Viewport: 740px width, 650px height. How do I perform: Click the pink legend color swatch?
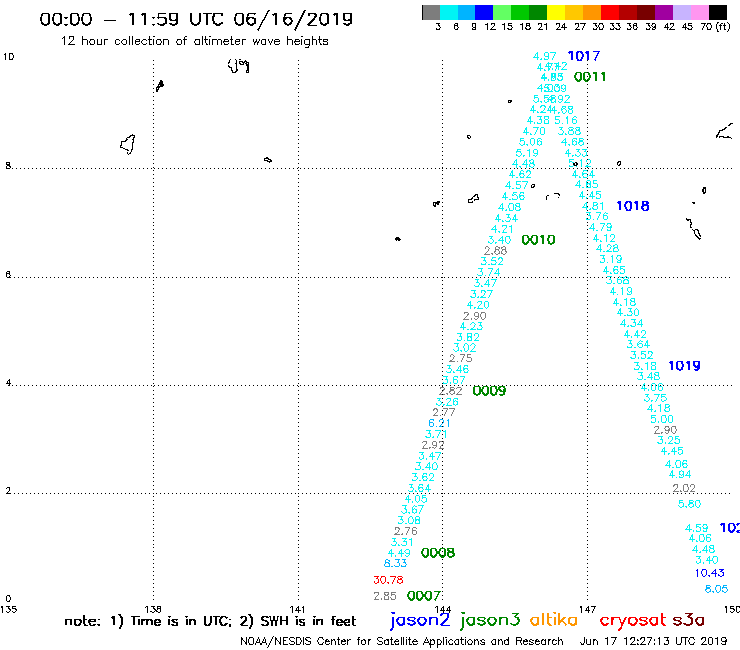click(x=699, y=12)
